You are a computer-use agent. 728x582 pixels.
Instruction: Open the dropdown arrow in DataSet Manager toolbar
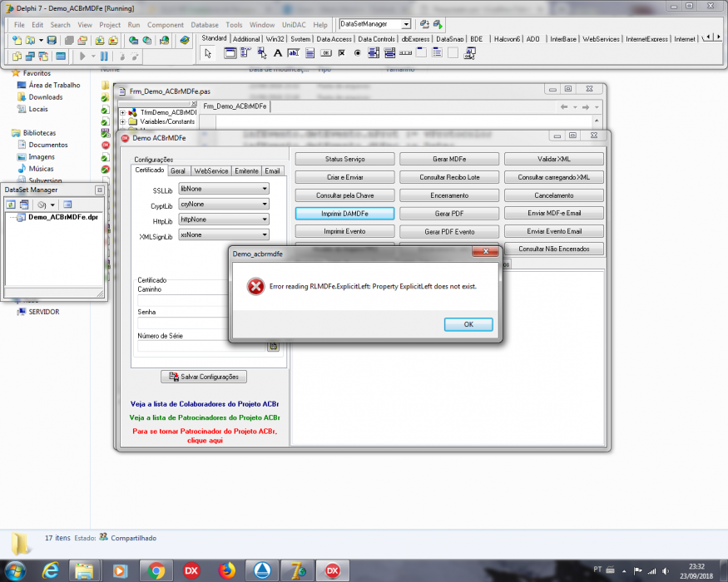click(x=52, y=205)
